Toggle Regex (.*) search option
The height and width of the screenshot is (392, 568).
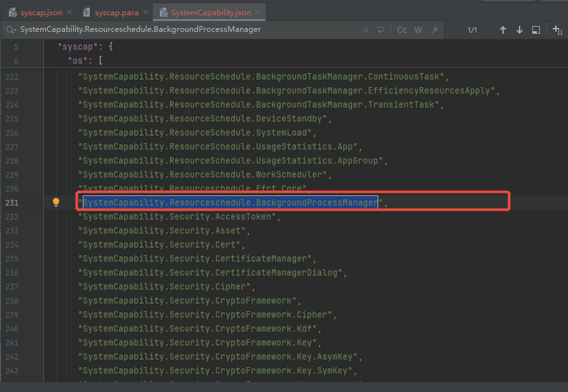click(x=435, y=30)
